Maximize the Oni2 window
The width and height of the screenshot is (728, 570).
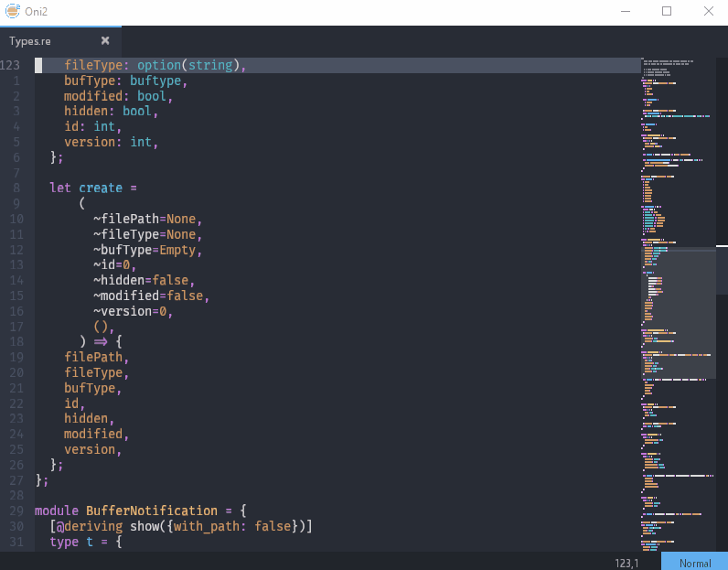click(666, 11)
